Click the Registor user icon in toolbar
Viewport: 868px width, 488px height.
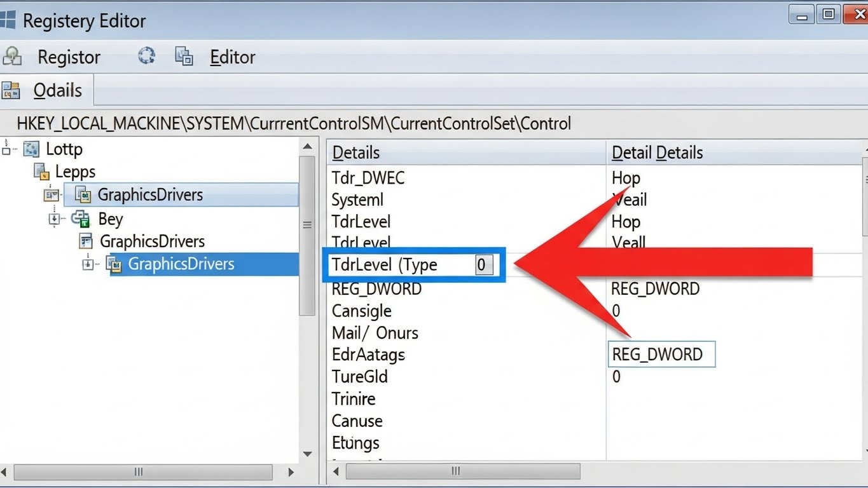(12, 57)
